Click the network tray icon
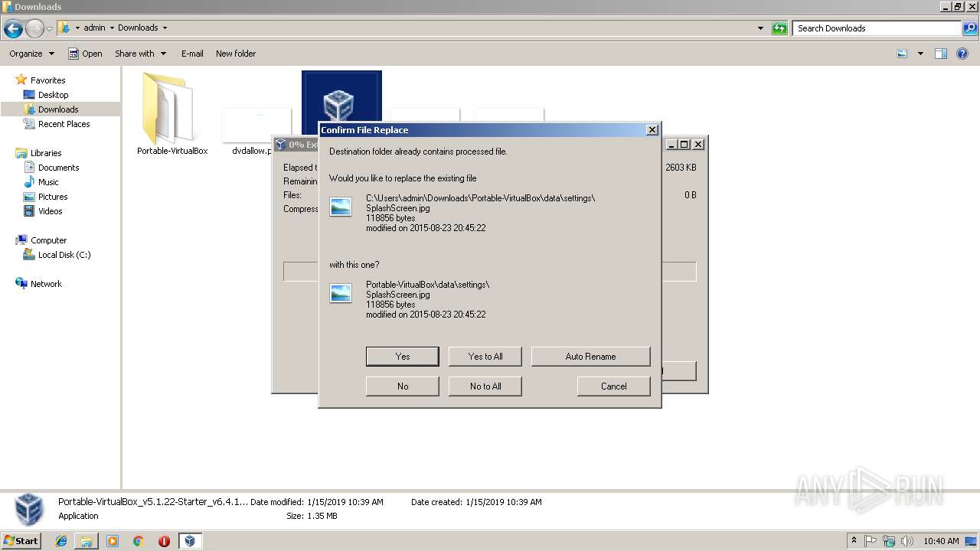The height and width of the screenshot is (551, 980). pos(888,541)
